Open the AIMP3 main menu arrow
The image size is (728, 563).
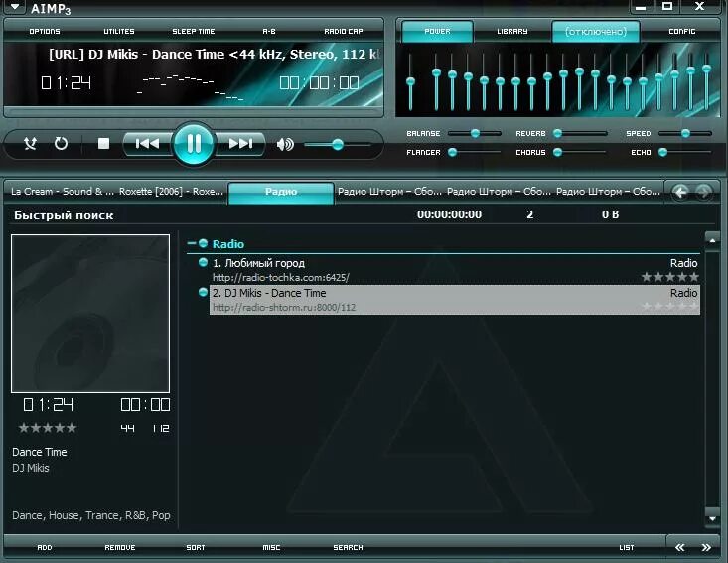pos(15,7)
